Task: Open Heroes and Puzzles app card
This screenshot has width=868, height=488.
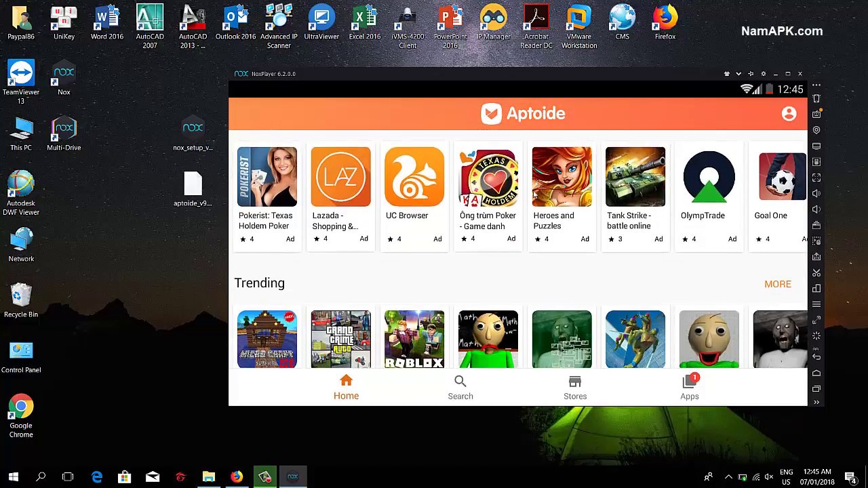Action: tap(561, 196)
